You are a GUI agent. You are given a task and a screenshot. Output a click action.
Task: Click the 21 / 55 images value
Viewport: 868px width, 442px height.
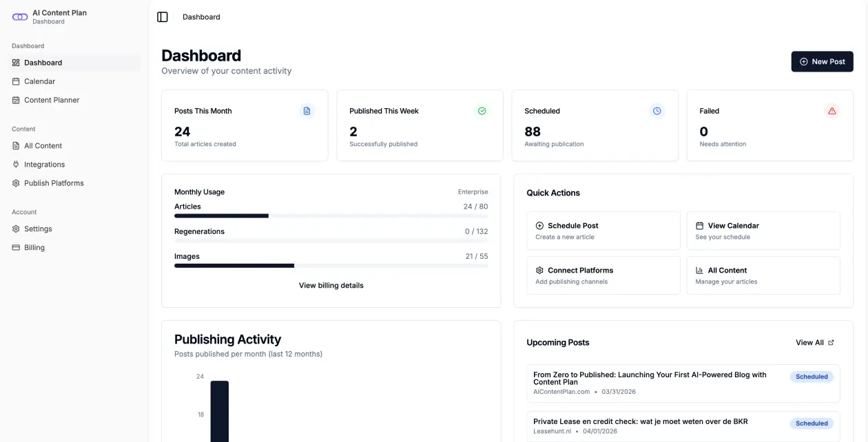coord(477,256)
